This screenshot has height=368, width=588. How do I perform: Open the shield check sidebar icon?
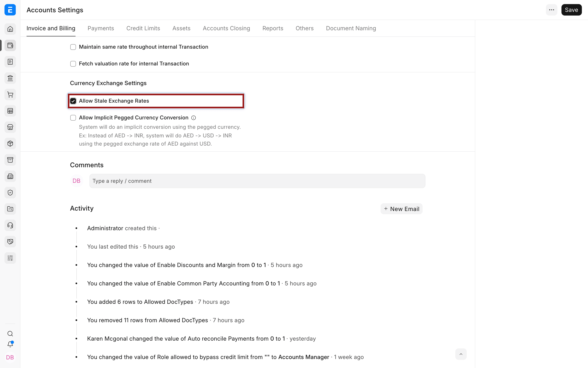[x=10, y=193]
